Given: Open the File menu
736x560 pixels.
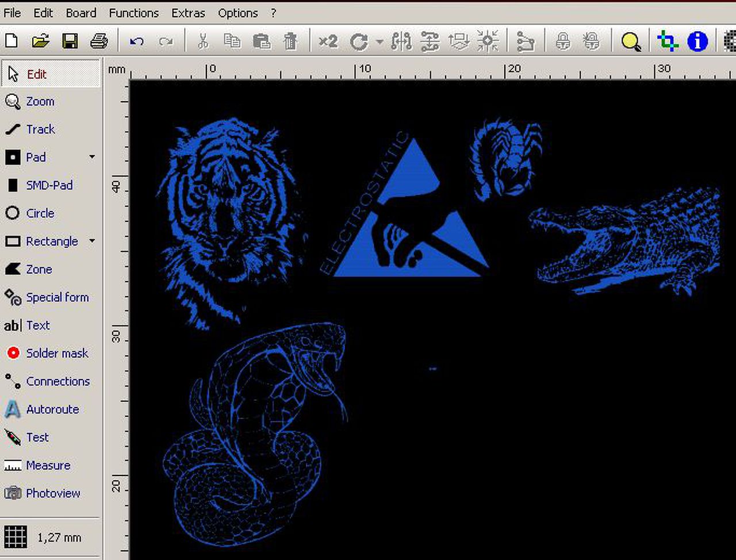Looking at the screenshot, I should coord(12,13).
